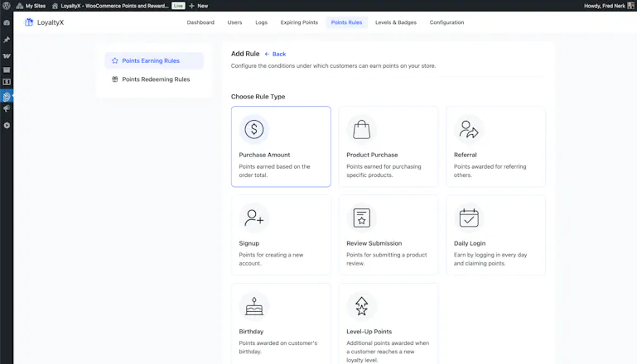Open the WooCommerce sidebar icon
This screenshot has width=637, height=364.
pos(7,56)
